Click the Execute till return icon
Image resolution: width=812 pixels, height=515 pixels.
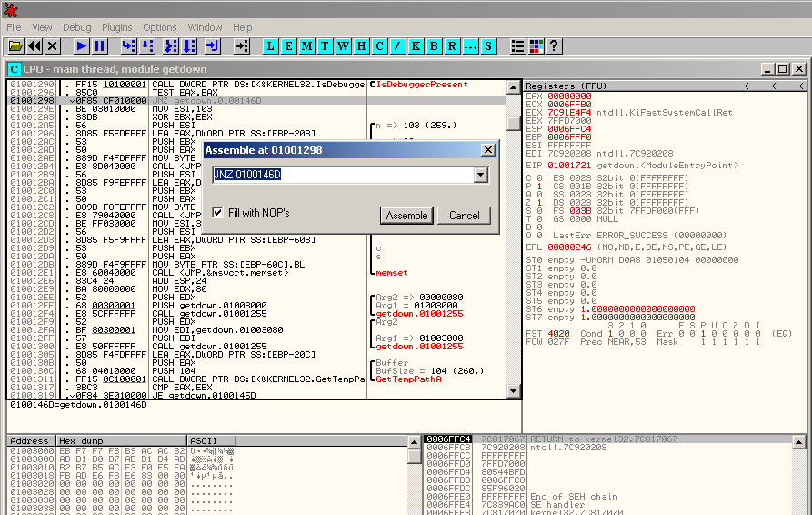(x=213, y=45)
